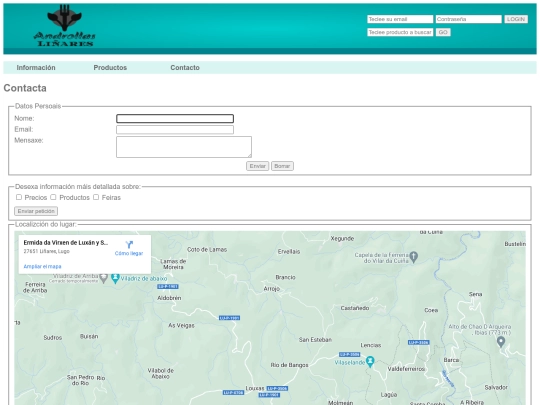
Task: Click the Email input field in form
Action: [175, 129]
